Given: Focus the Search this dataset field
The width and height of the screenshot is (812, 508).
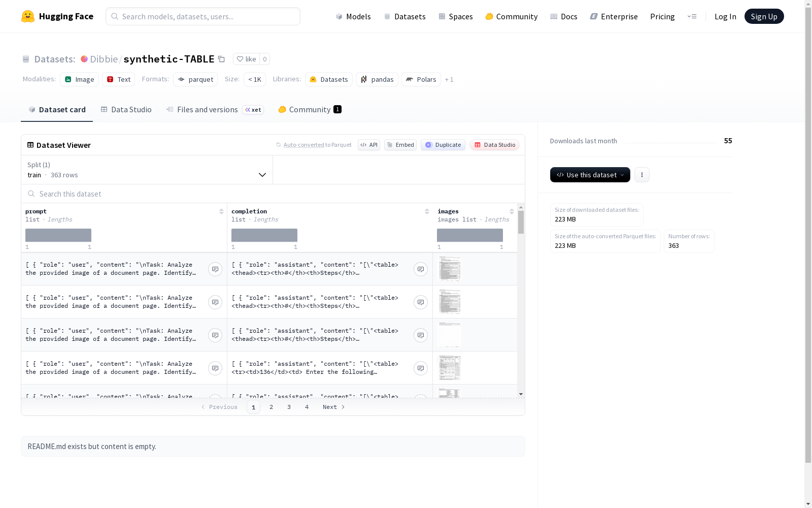Looking at the screenshot, I should (273, 194).
